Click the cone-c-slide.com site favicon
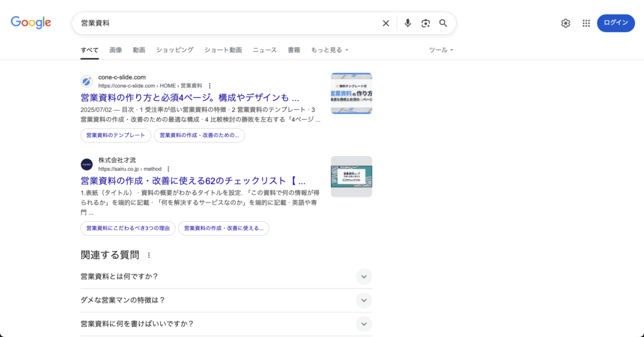 (87, 81)
